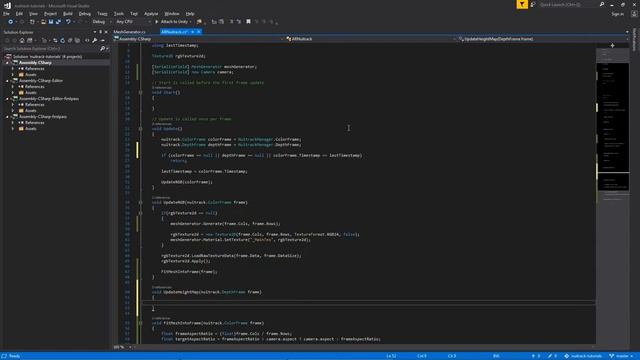Open the Debug configuration dropdown

point(101,22)
